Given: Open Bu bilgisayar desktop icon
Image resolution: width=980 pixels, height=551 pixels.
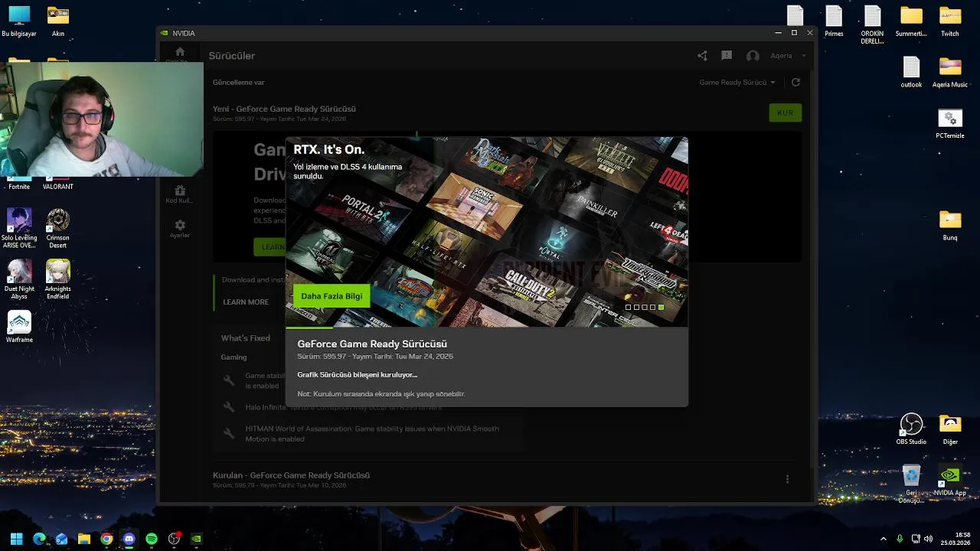Looking at the screenshot, I should (x=19, y=21).
